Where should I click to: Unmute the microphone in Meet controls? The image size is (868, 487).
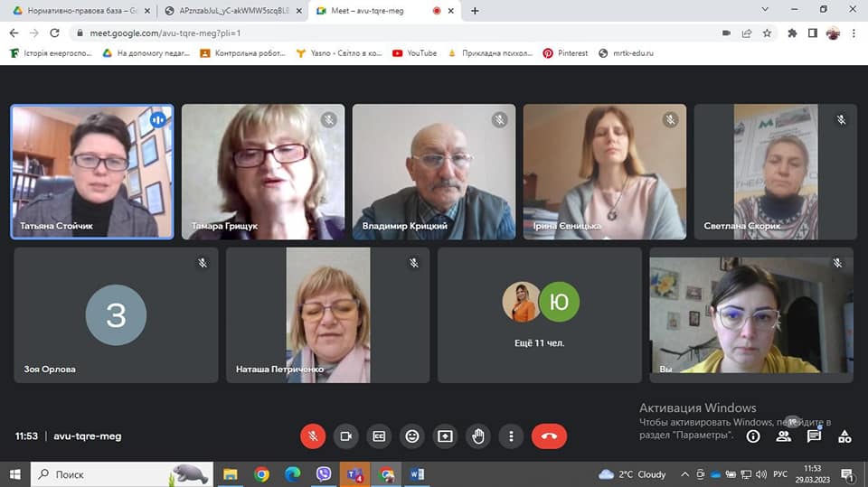313,436
